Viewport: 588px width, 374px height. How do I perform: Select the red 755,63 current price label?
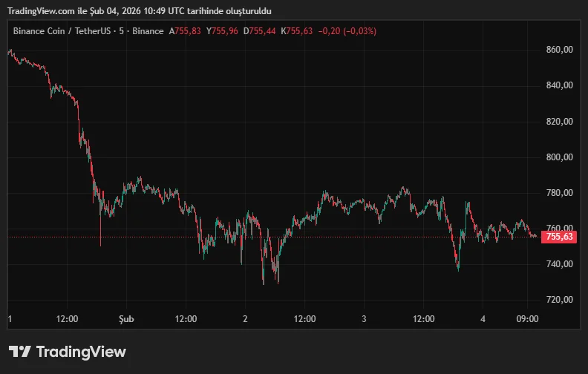558,237
